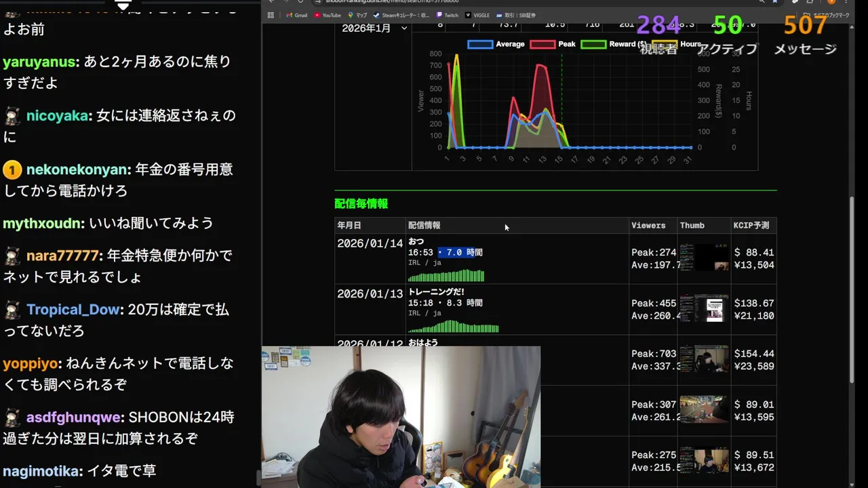The height and width of the screenshot is (488, 868).
Task: Click username nicoyaka in chat
Action: pyautogui.click(x=58, y=116)
